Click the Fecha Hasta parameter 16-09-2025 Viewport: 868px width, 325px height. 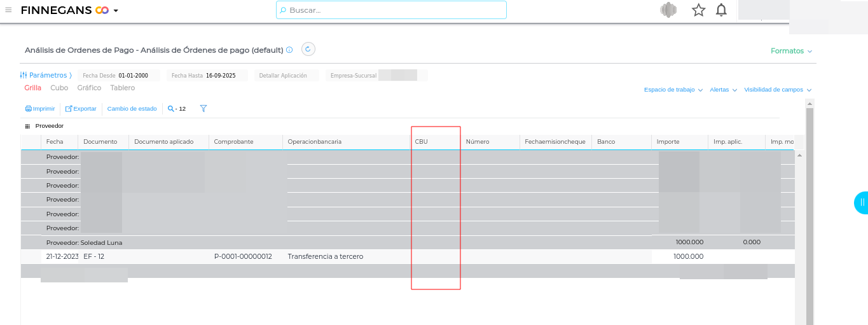coord(207,76)
